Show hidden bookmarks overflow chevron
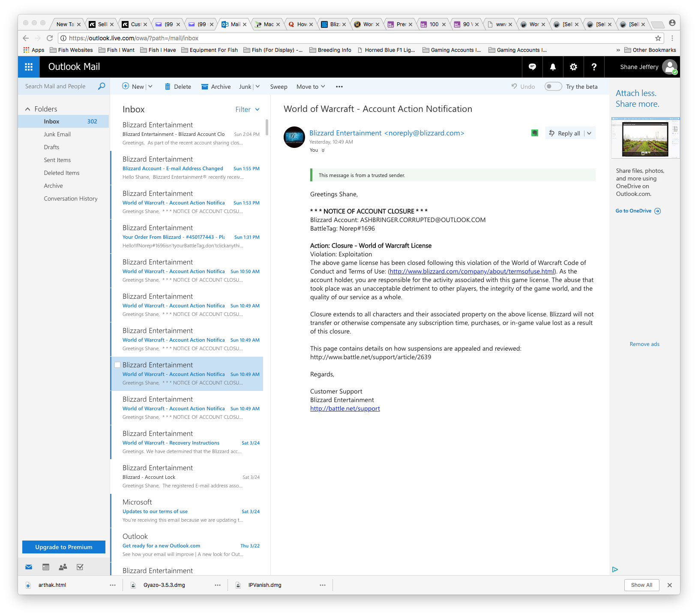Screen dimensions: 698x616 [618, 50]
